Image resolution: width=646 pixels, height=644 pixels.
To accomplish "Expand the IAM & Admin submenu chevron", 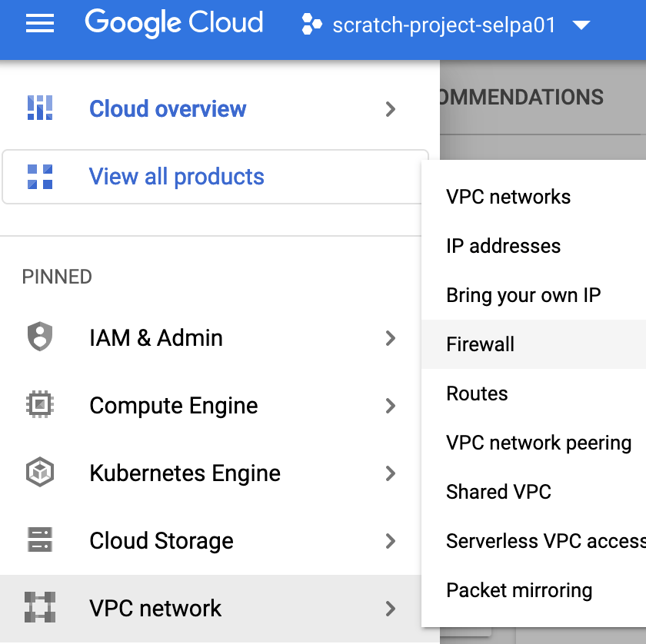I will click(391, 337).
